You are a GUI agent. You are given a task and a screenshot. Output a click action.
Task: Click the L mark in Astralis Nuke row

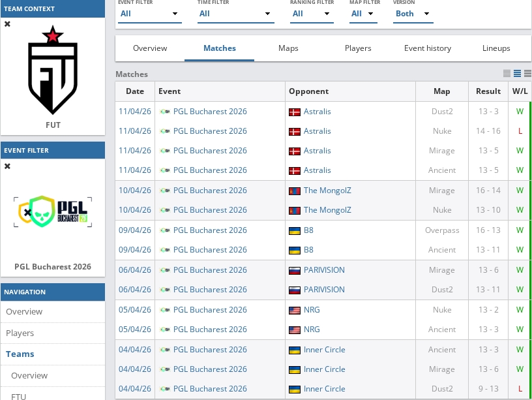520,131
